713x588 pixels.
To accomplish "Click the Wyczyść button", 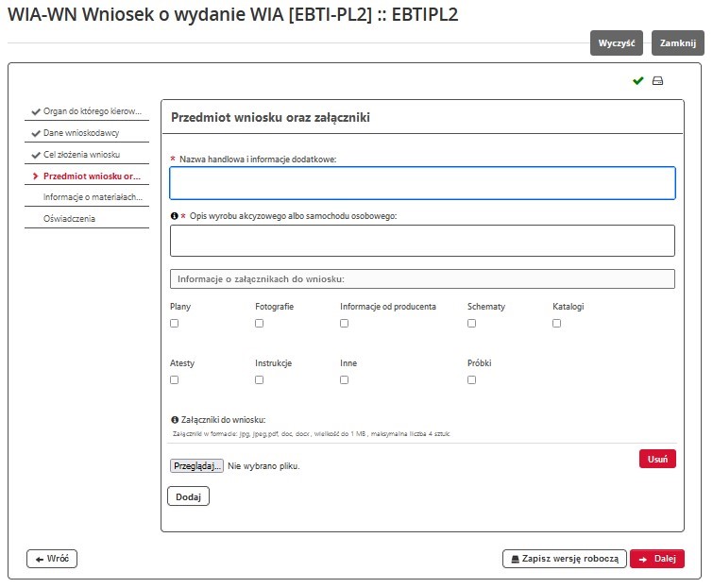I will coord(616,43).
